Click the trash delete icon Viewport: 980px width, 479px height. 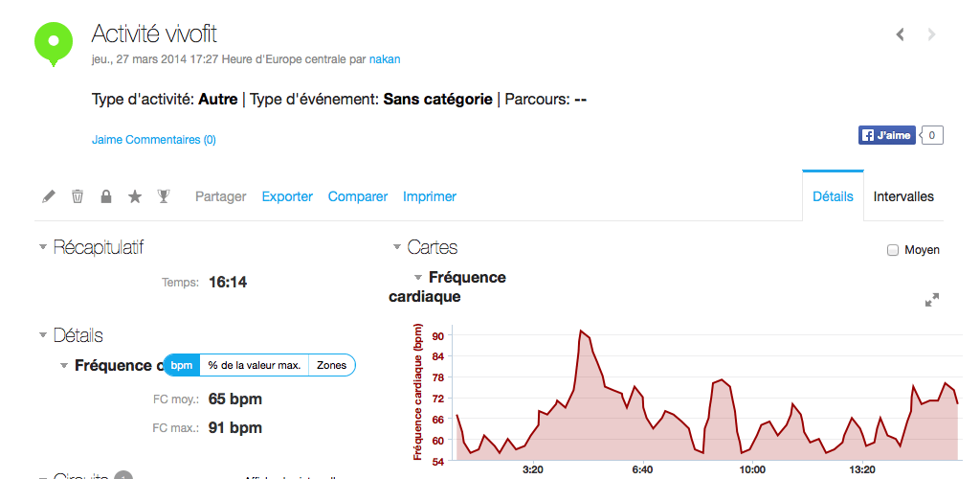coord(78,196)
